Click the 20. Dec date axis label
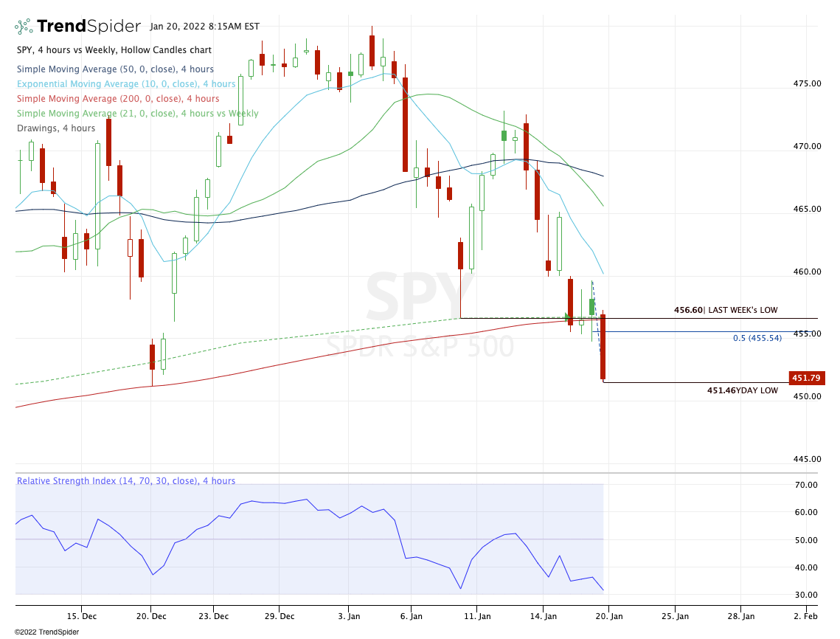The width and height of the screenshot is (840, 639). pos(151,616)
